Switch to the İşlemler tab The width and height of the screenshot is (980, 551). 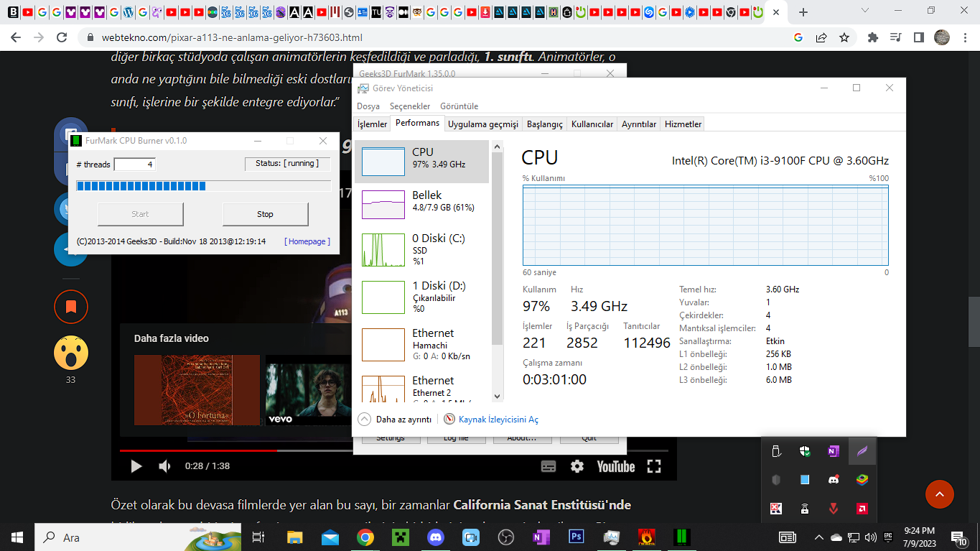tap(372, 124)
